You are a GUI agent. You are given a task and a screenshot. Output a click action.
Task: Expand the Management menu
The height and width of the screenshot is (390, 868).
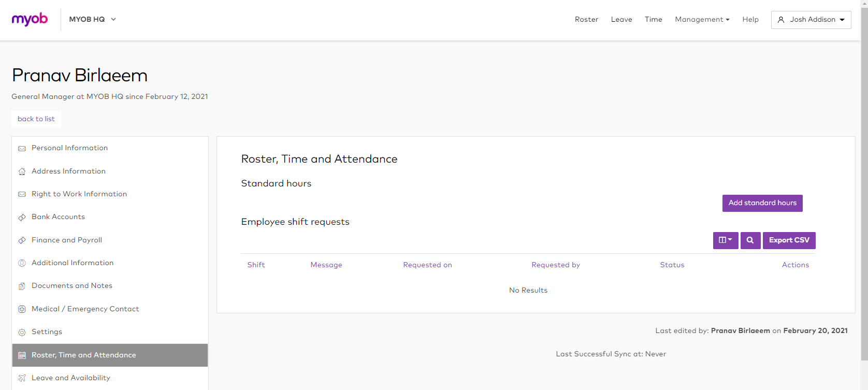pyautogui.click(x=702, y=20)
